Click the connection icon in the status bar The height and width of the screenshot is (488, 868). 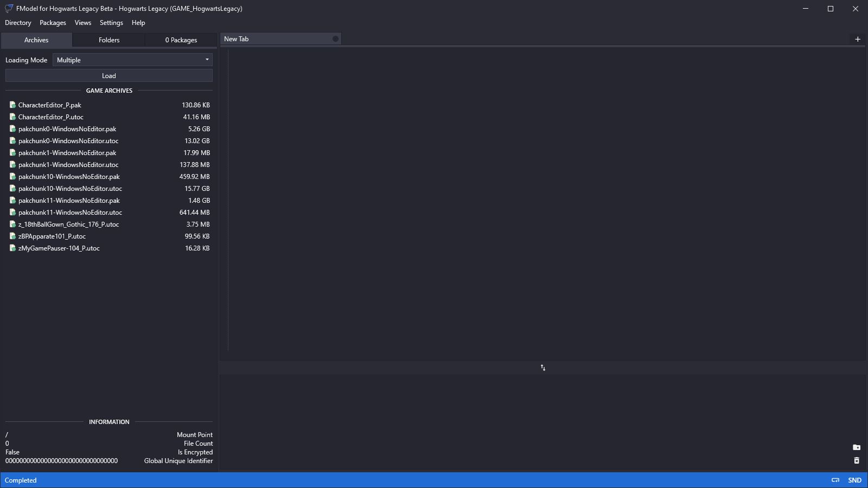tap(835, 480)
